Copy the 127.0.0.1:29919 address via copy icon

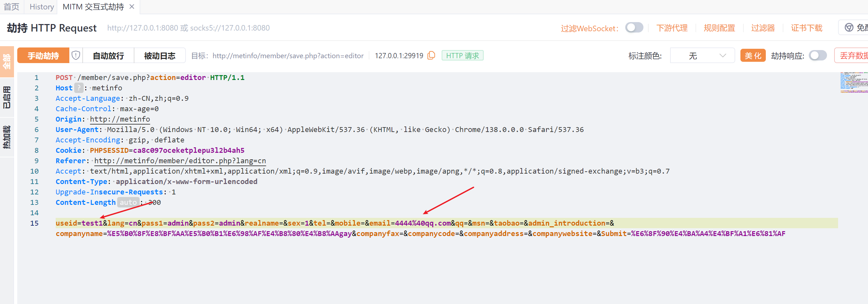pyautogui.click(x=431, y=56)
